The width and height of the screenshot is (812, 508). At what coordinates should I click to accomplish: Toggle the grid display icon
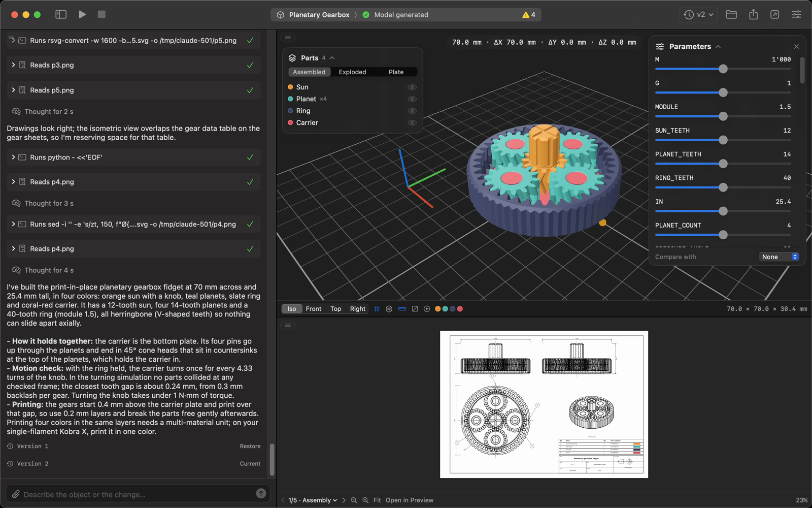(x=377, y=309)
